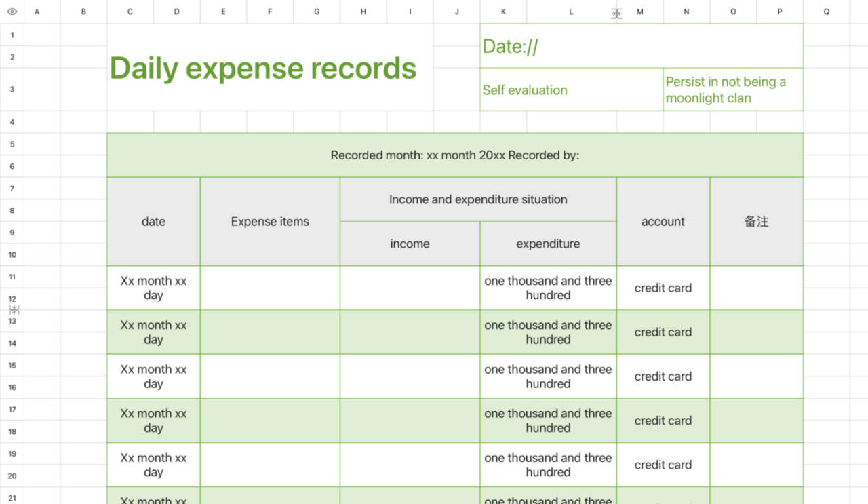
Task: Click 'credit card' cell in row 11
Action: (663, 288)
